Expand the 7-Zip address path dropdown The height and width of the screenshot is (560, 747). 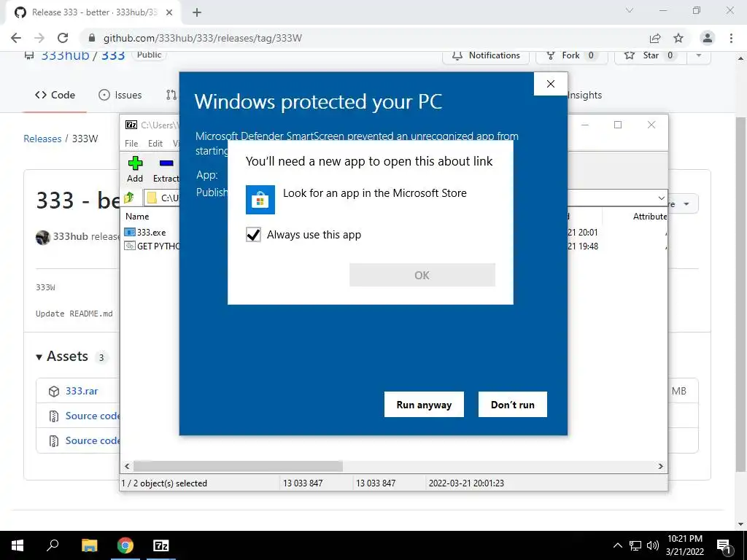click(661, 198)
